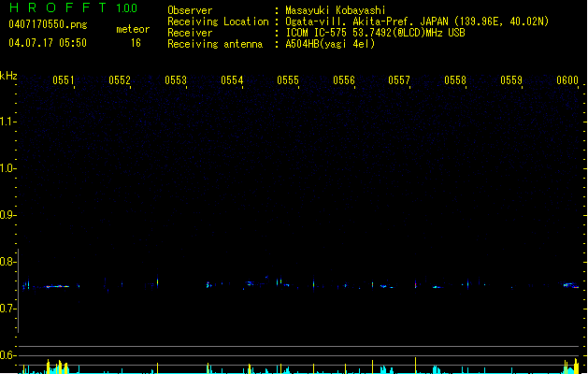Screen dimensions: 588x374
Task: Click the 0553 time marker
Action: 176,80
